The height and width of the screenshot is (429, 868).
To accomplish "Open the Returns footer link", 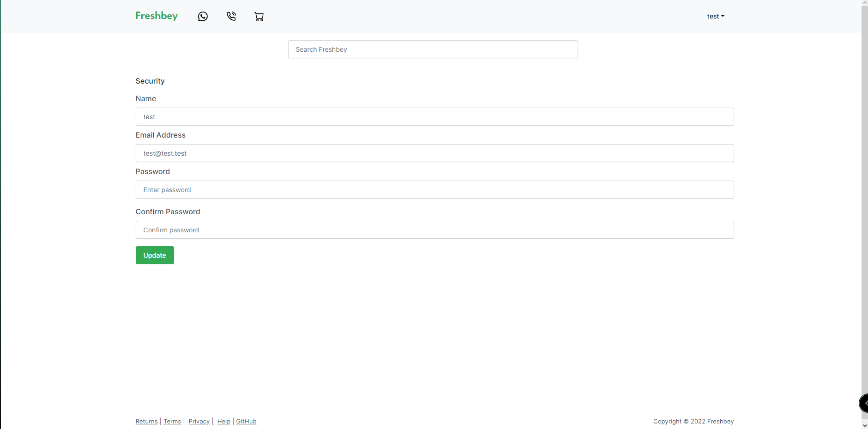I will [146, 422].
